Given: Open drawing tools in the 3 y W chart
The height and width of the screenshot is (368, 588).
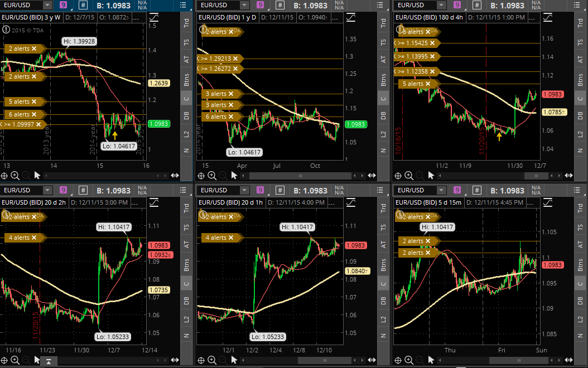Looking at the screenshot, I should click(154, 18).
